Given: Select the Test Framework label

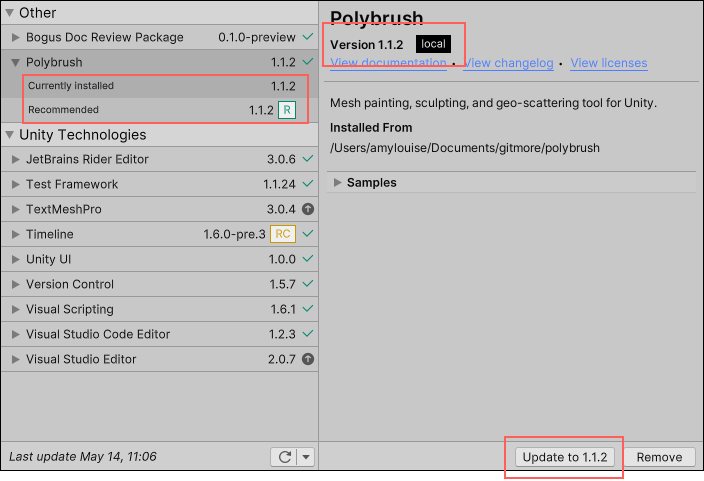Looking at the screenshot, I should 72,184.
